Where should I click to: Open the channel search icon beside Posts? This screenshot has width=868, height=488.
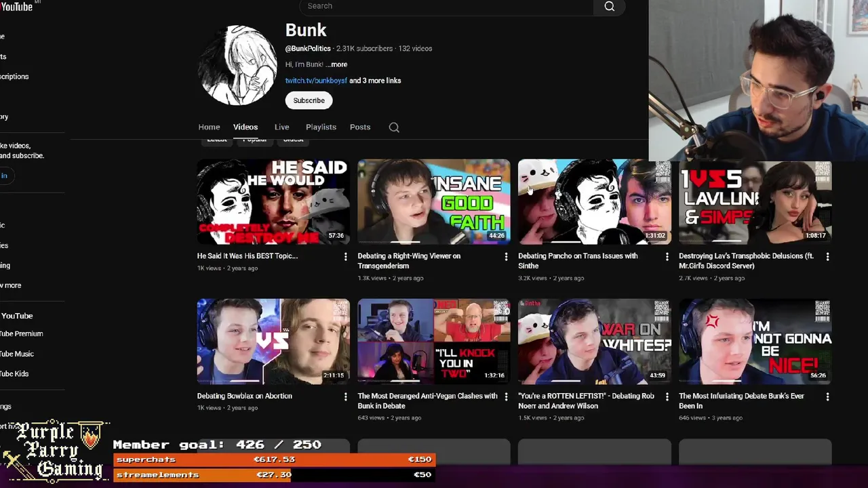[394, 127]
